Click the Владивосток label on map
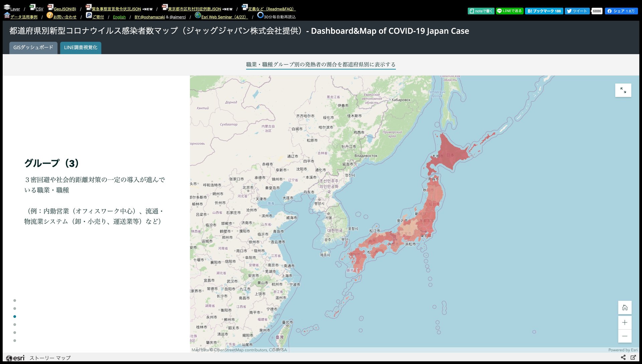Viewport: 642px width, 364px height. tap(366, 156)
